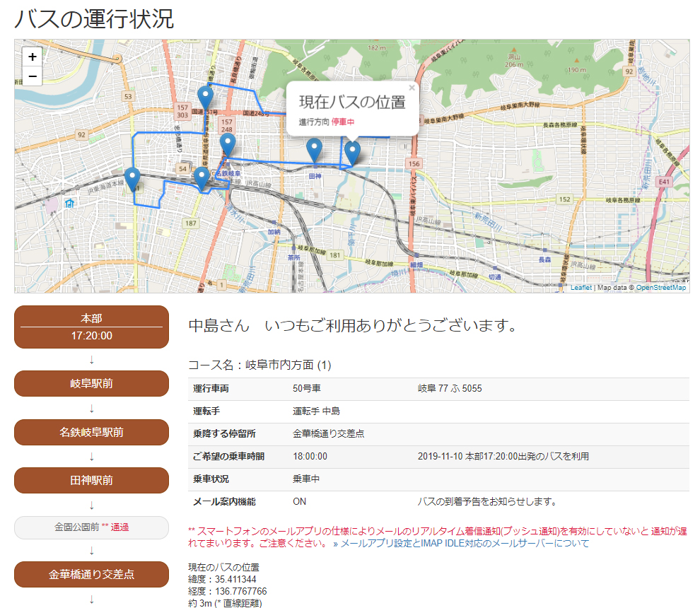Screen dimensions: 700x608
Task: Select the leftmost marker on the map
Action: pos(132,178)
